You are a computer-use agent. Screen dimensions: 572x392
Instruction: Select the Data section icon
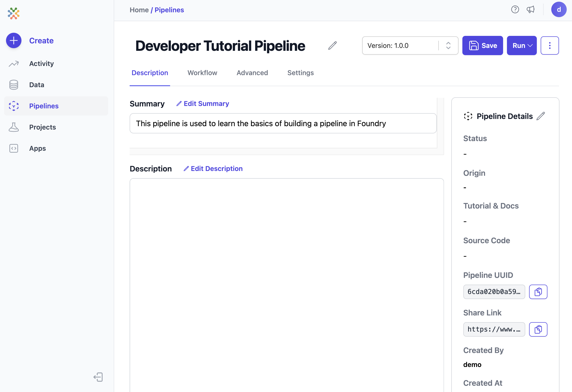(x=13, y=85)
